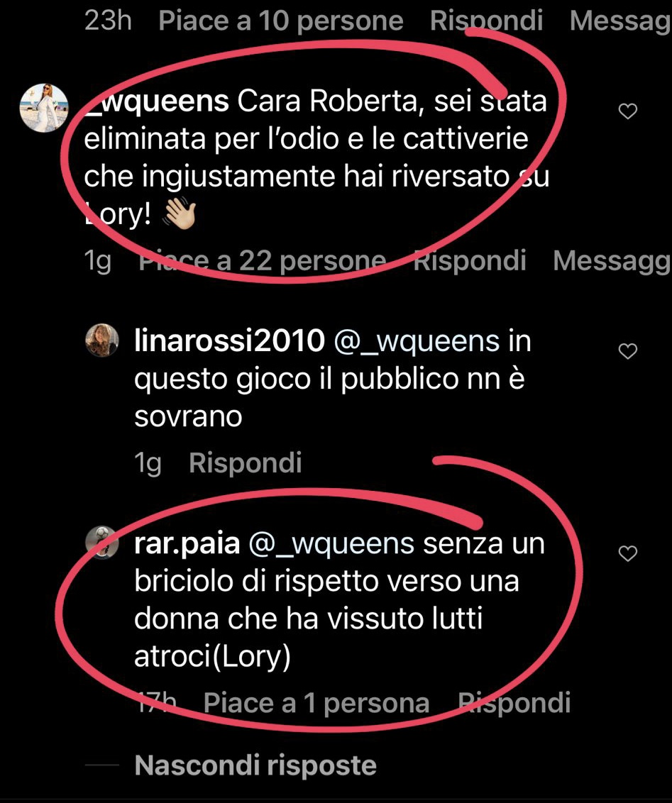Open the rar.paia username link
Image resolution: width=672 pixels, height=803 pixels.
click(x=187, y=544)
